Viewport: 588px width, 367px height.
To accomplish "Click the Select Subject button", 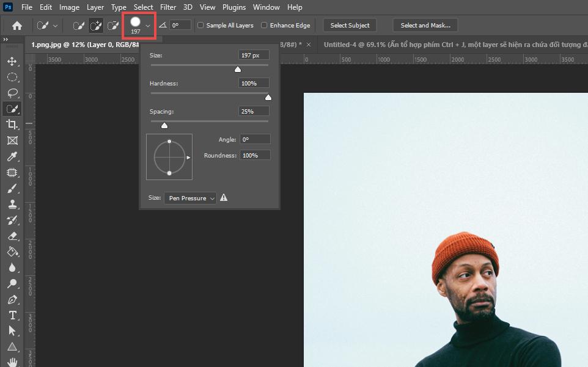I will coord(350,25).
